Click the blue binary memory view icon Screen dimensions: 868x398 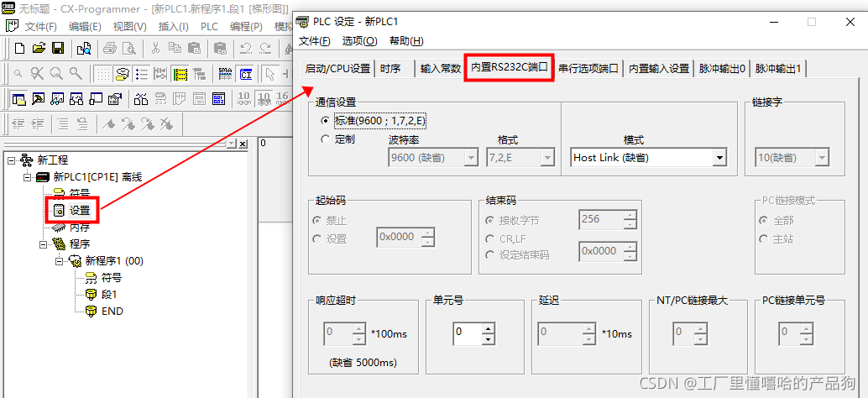coord(218,99)
